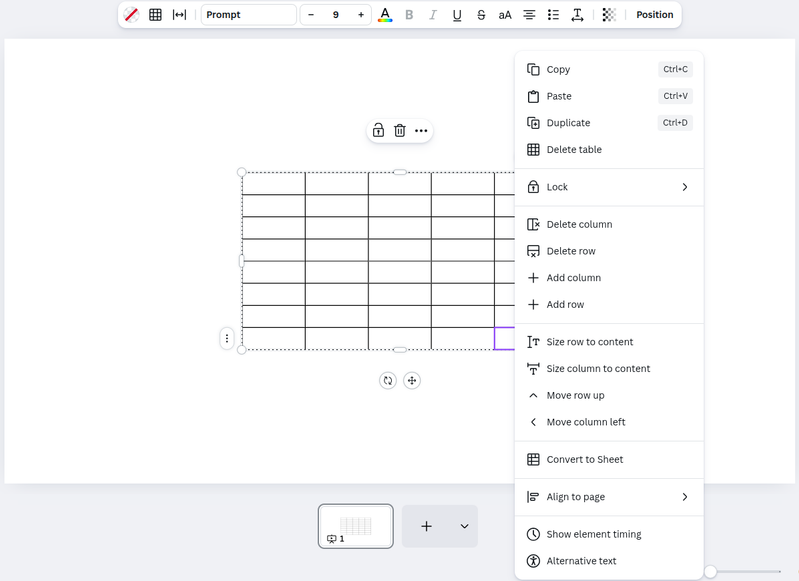Delete element via trash icon above table
The width and height of the screenshot is (799, 581).
point(400,130)
